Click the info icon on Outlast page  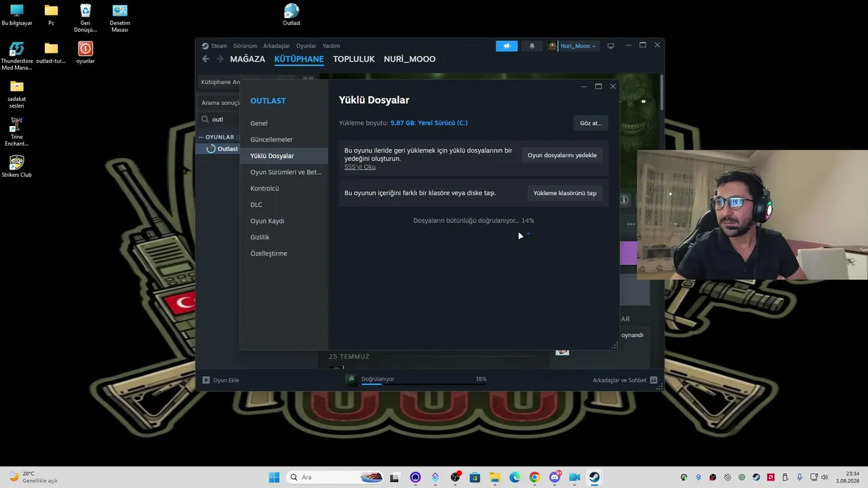click(624, 199)
